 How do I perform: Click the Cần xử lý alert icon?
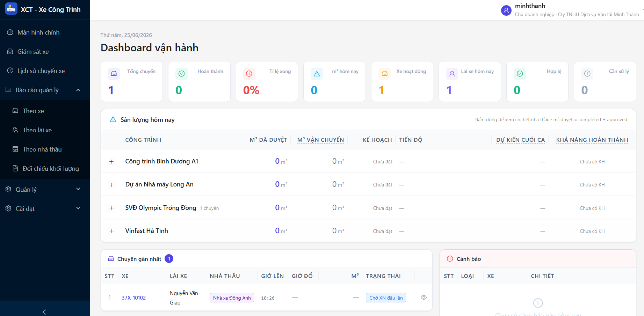(x=587, y=74)
